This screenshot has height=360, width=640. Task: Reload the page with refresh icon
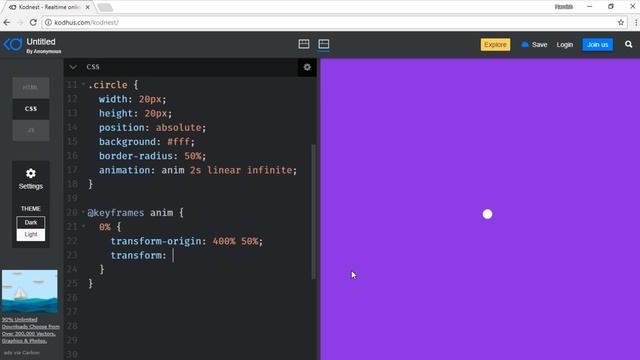tap(33, 22)
